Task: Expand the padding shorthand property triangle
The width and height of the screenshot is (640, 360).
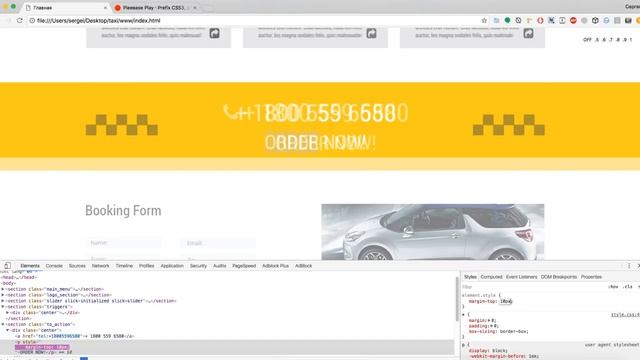Action: point(491,326)
